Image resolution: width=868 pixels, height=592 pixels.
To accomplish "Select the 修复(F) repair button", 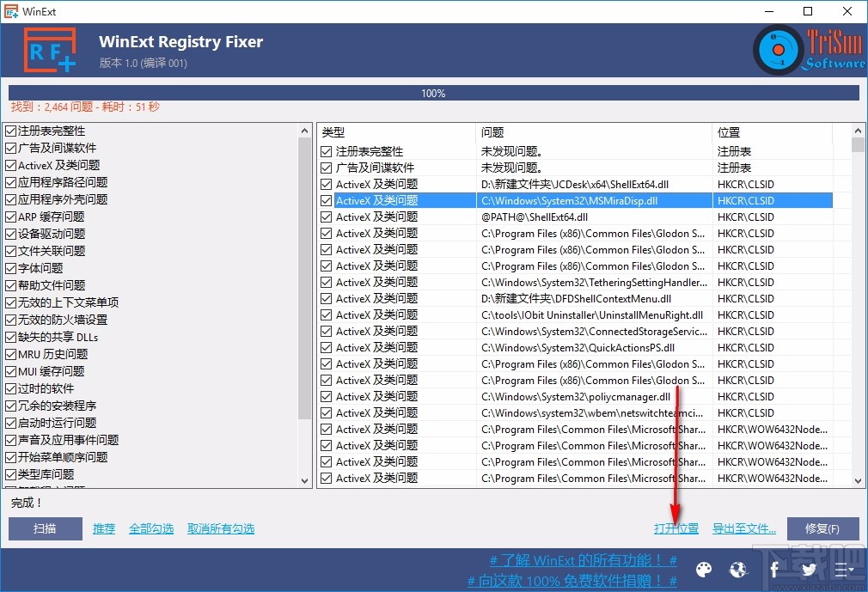I will pyautogui.click(x=822, y=528).
